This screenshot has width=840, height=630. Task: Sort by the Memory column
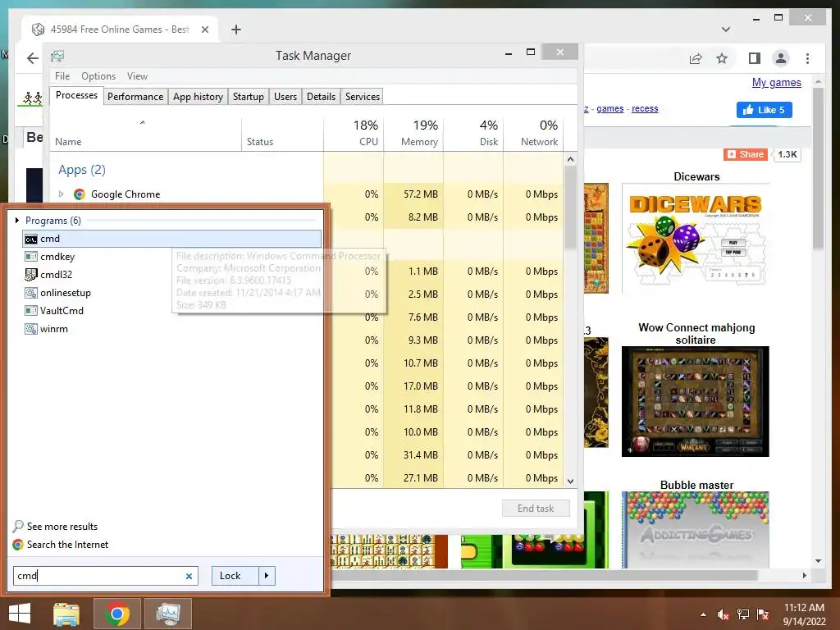(413, 134)
